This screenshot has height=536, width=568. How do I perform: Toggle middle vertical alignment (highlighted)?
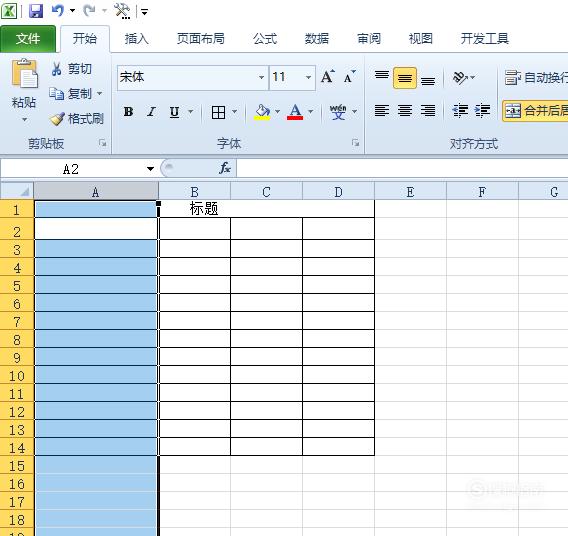[405, 78]
